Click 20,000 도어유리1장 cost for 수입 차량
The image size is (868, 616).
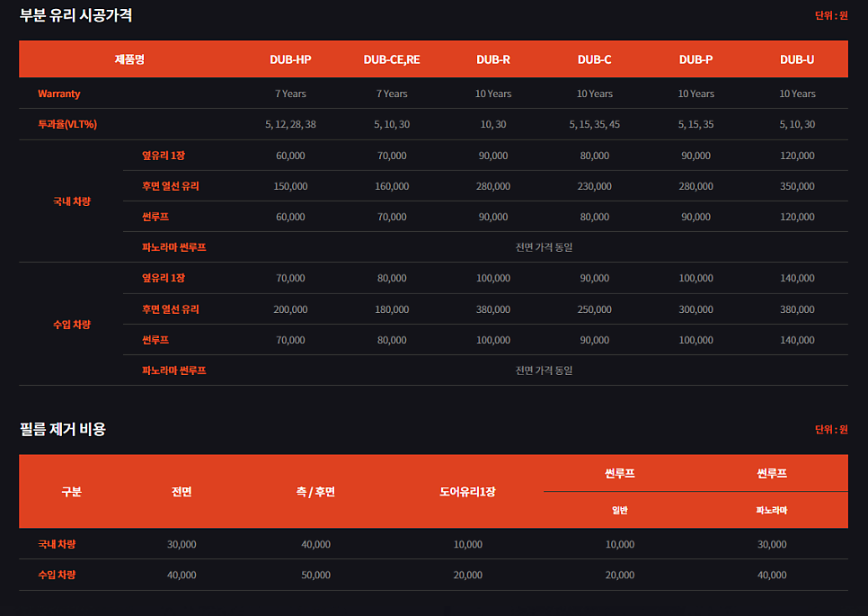468,575
